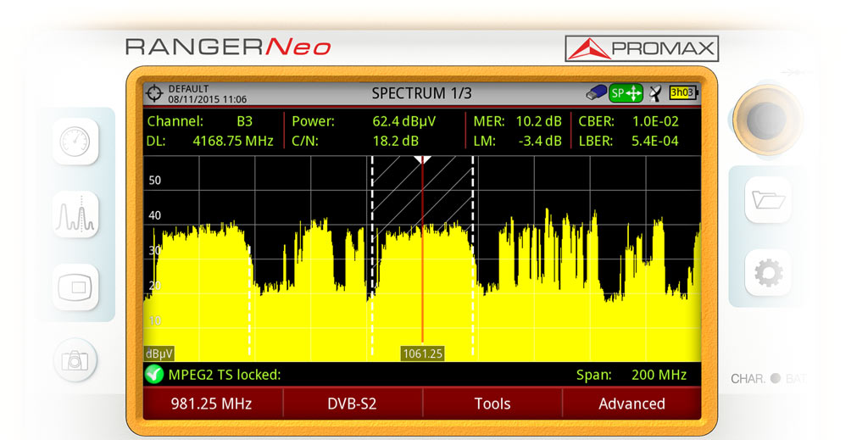Tap the CBER 1.0E-02 reading
The height and width of the screenshot is (440, 868).
point(655,122)
